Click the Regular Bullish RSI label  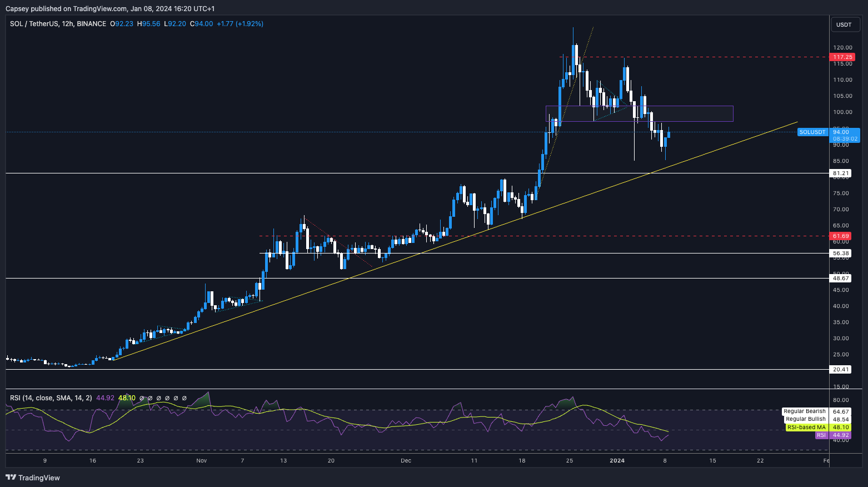click(806, 419)
